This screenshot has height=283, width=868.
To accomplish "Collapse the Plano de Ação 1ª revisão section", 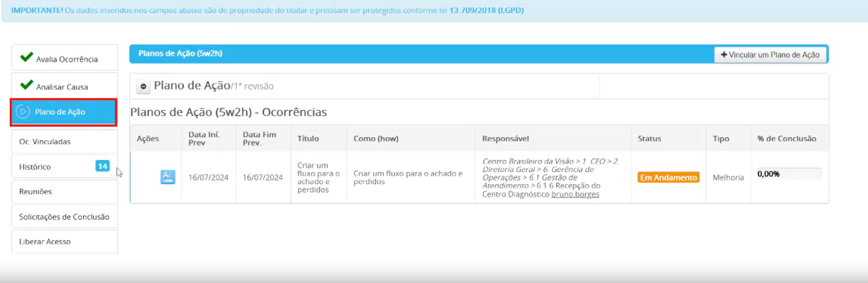I will click(144, 87).
